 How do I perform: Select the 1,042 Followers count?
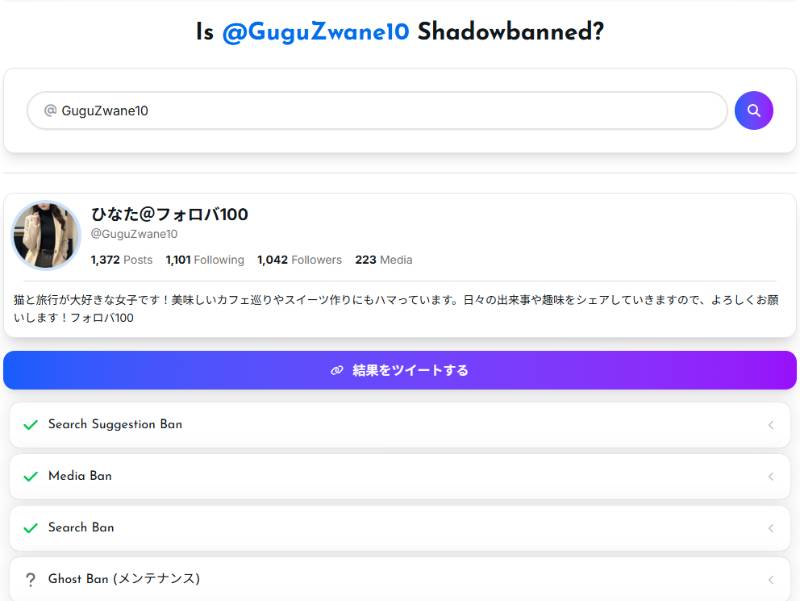(299, 260)
